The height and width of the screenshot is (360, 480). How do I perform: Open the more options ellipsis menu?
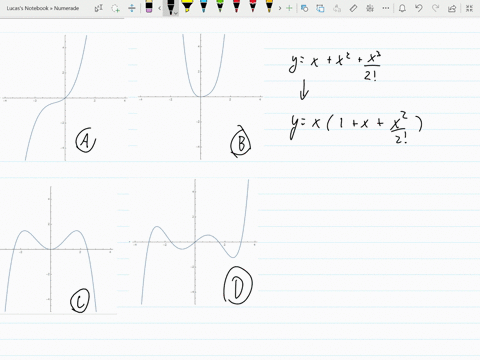point(386,8)
